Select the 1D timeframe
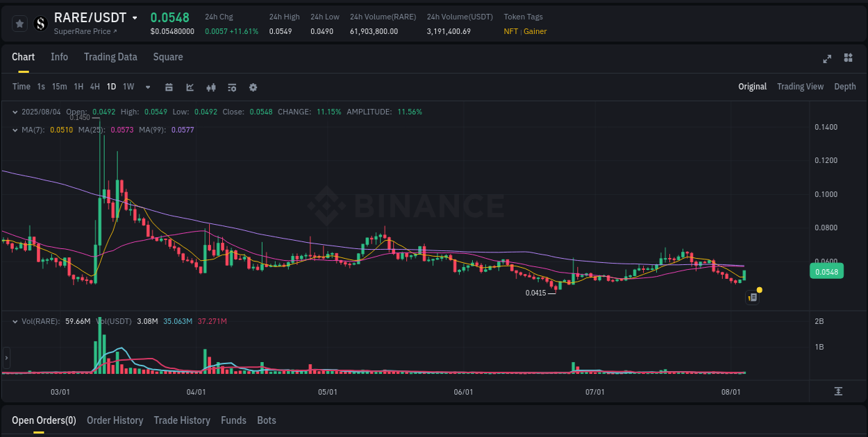This screenshot has height=437, width=868. (111, 87)
